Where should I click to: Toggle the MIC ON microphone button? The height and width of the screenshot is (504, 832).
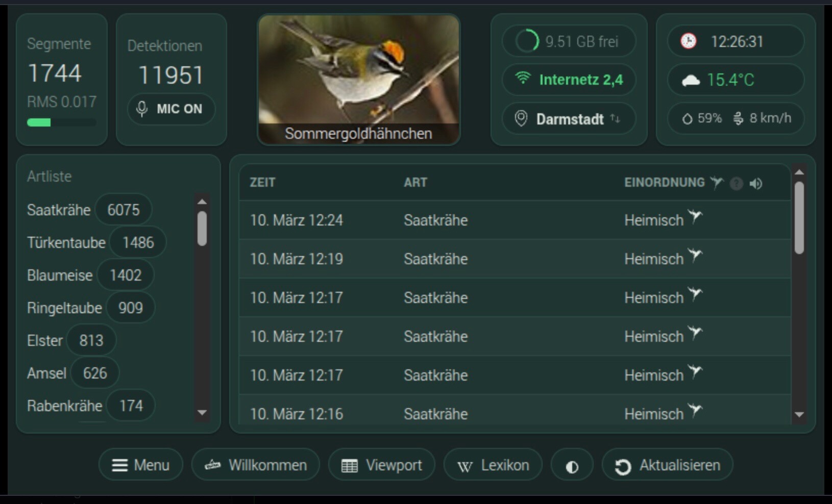(x=171, y=109)
